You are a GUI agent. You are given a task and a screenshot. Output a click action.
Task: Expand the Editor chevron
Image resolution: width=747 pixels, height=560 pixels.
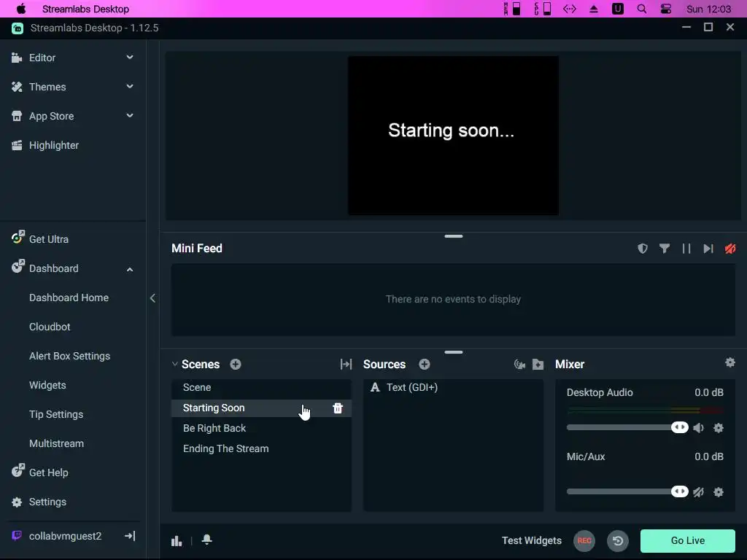(130, 57)
